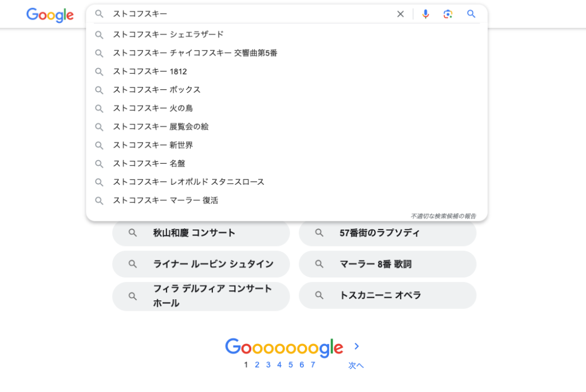Open related search フィラ デルフィア コンサート ホール
The width and height of the screenshot is (586, 392).
[x=212, y=296]
